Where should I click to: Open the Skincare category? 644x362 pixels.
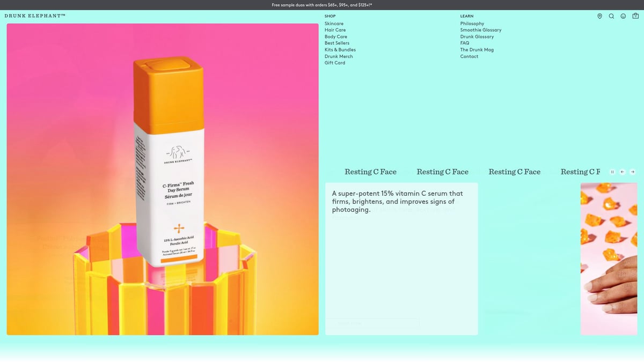[x=334, y=23]
